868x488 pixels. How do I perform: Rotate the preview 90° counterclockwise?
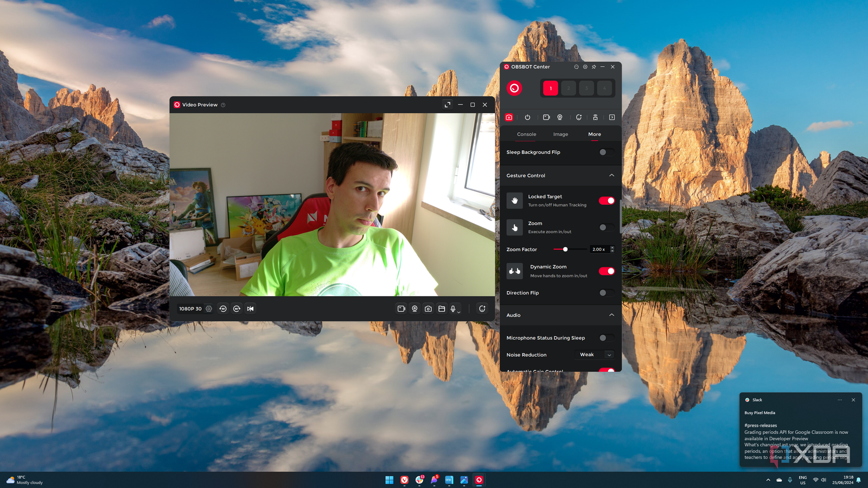coord(223,309)
